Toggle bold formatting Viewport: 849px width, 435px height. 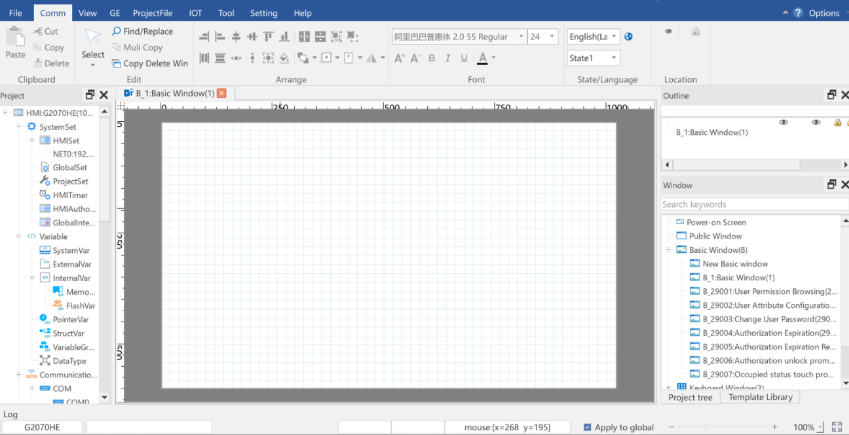[x=432, y=58]
